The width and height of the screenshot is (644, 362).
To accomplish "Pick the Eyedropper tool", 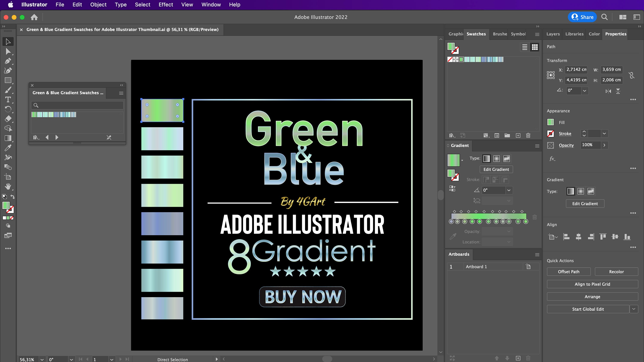I will (x=8, y=148).
